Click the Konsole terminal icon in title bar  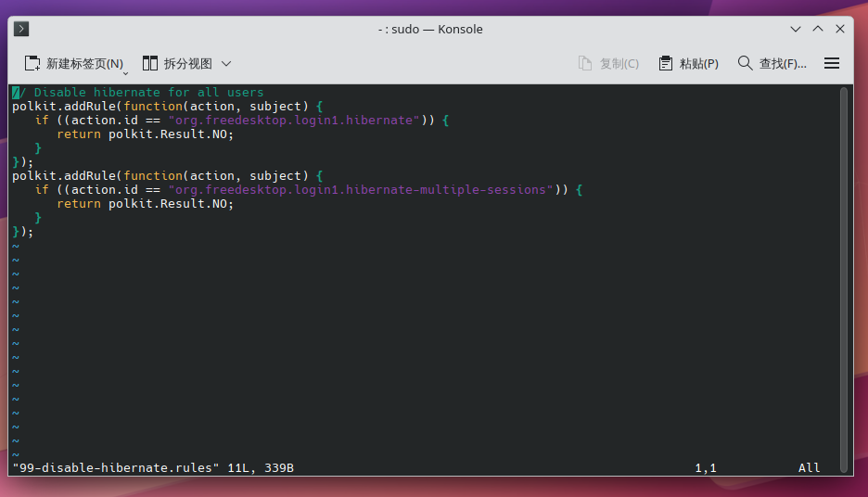(21, 29)
